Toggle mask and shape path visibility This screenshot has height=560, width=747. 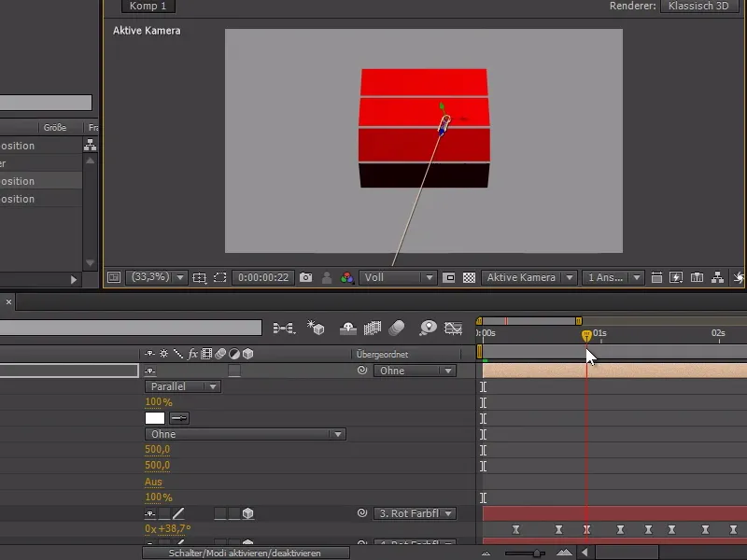point(219,277)
